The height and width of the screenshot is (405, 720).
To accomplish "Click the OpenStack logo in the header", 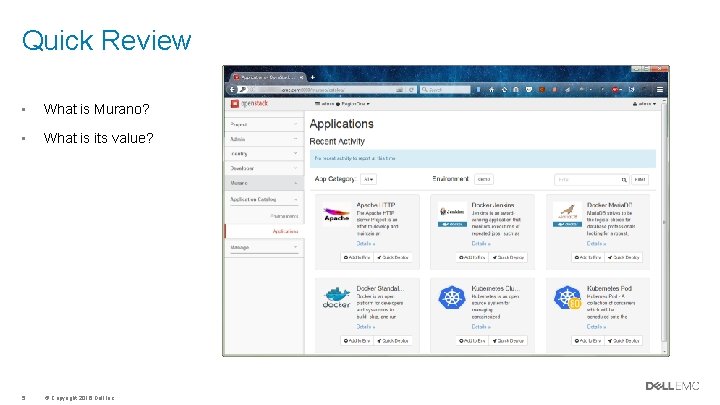I will click(x=249, y=103).
